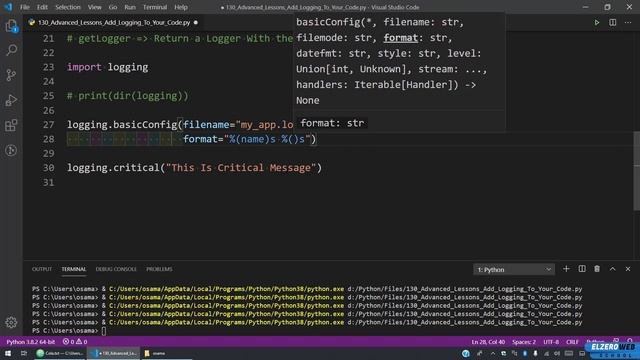
Task: Switch to the TERMINAL panel tab
Action: click(73, 269)
